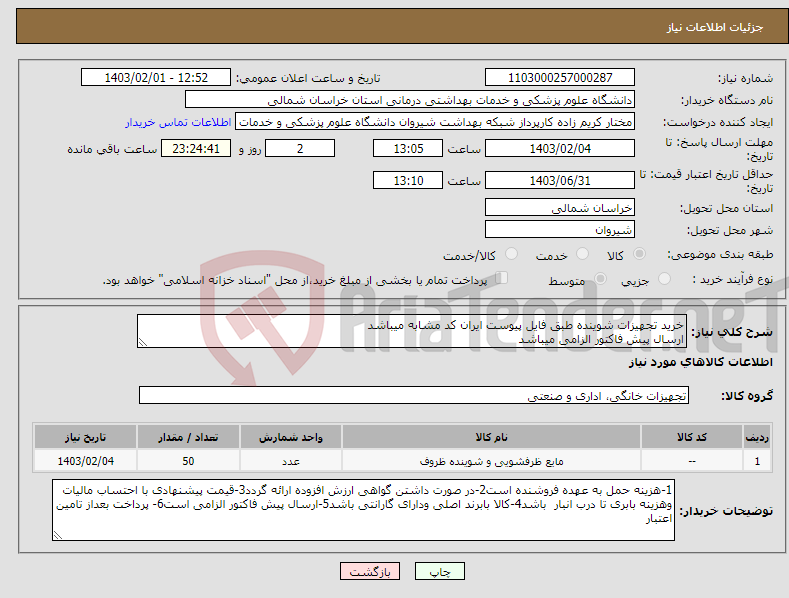789x598 pixels.
Task: Click the item name مایع ظرفشویی و شوینده ظروف
Action: 491,461
